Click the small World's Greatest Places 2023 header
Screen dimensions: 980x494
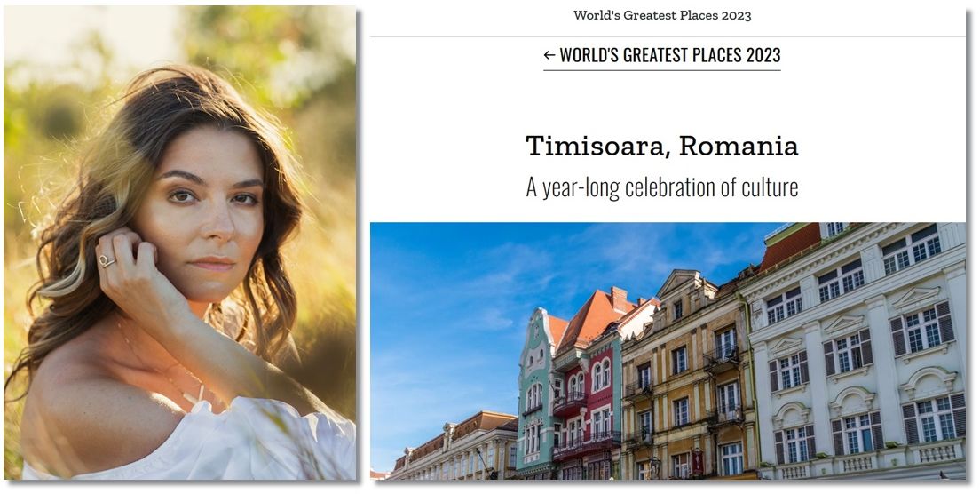(662, 16)
